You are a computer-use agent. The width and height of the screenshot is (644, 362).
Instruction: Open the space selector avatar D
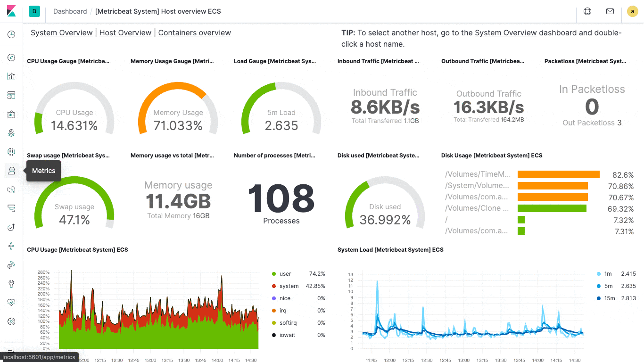click(34, 11)
